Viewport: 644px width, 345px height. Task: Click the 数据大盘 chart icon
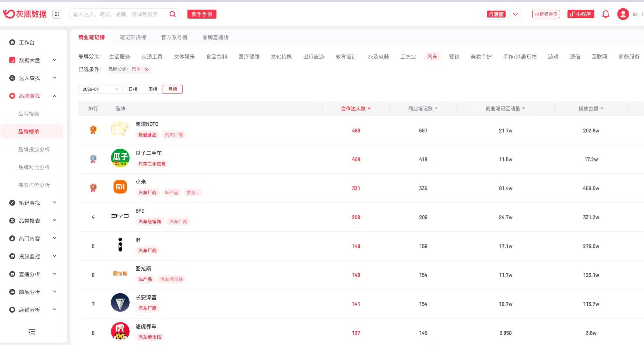tap(12, 60)
